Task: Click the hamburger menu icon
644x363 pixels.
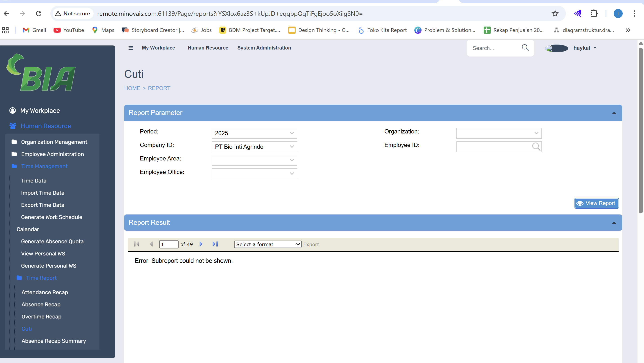Action: tap(130, 48)
